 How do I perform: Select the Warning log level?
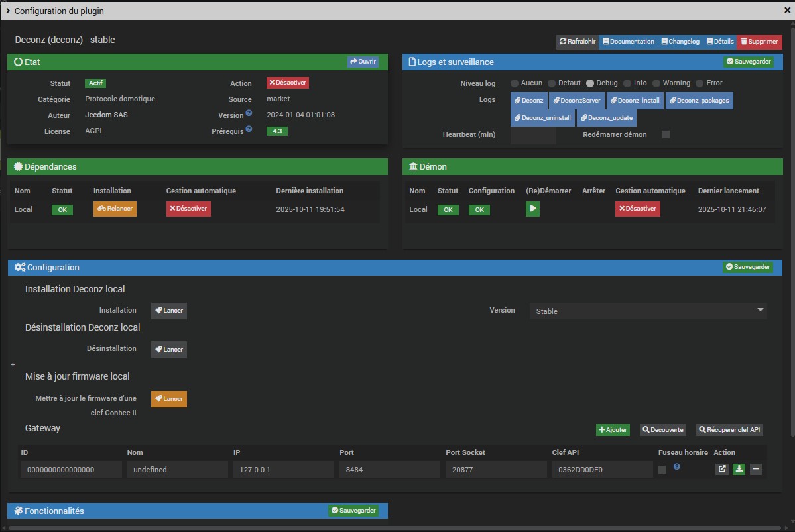(x=656, y=83)
